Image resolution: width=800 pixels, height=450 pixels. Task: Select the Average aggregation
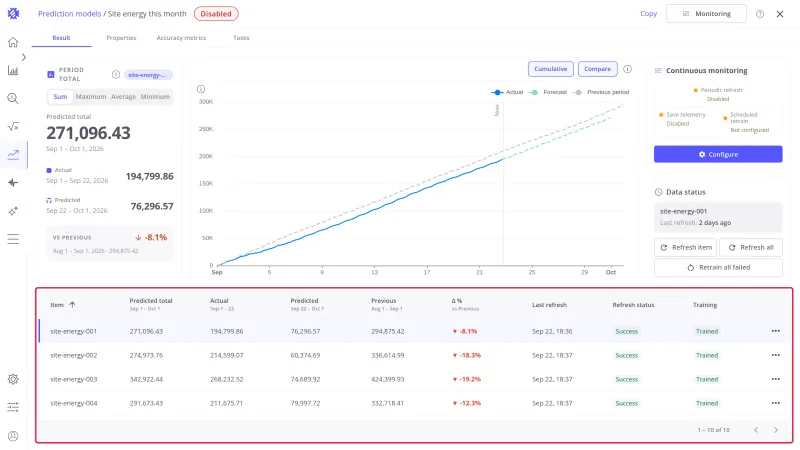coord(123,96)
